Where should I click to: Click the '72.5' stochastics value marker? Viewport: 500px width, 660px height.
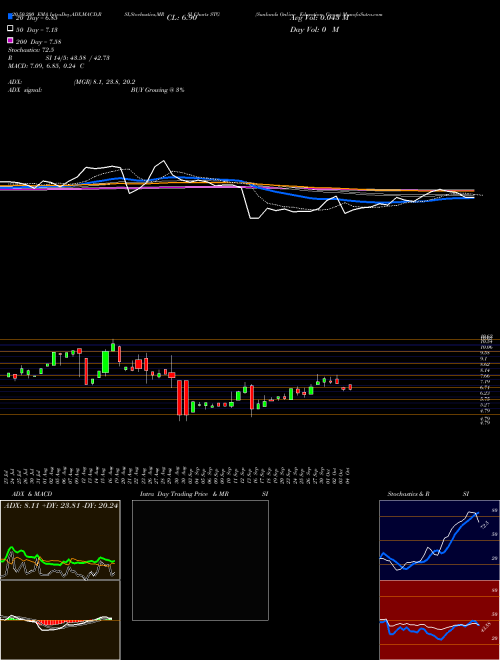tap(484, 525)
